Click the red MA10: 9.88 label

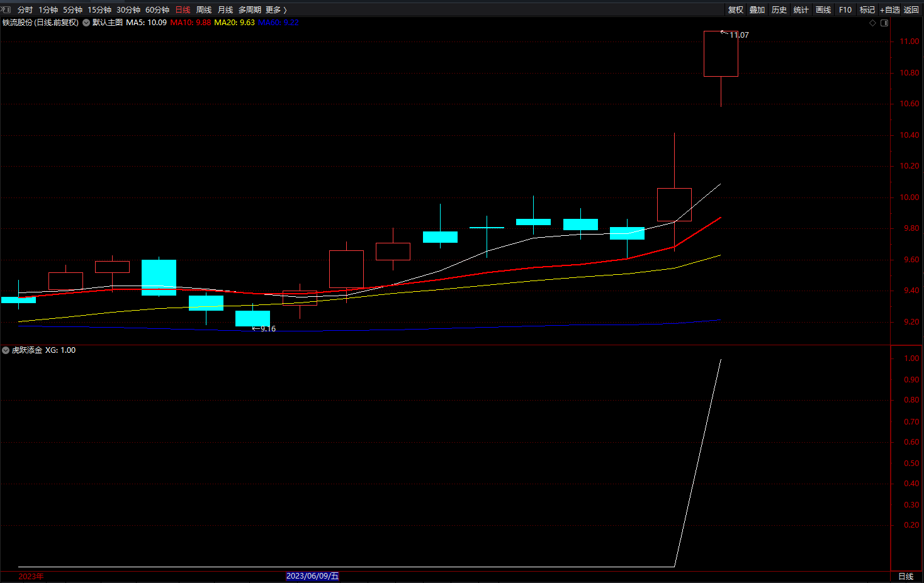coord(191,23)
